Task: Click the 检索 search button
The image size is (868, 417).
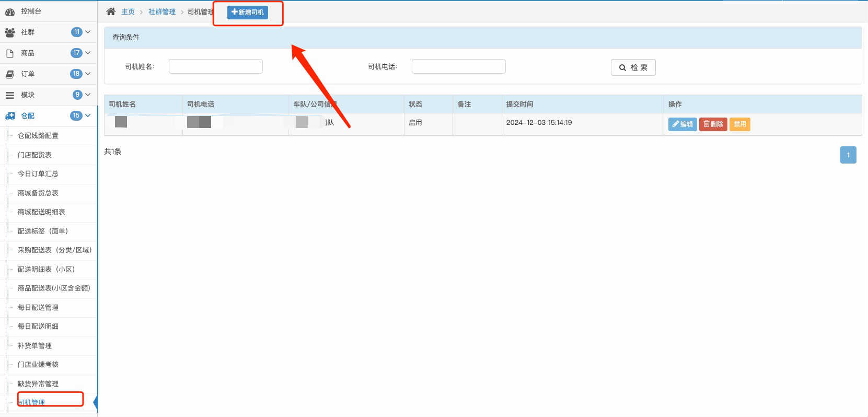Action: tap(633, 67)
